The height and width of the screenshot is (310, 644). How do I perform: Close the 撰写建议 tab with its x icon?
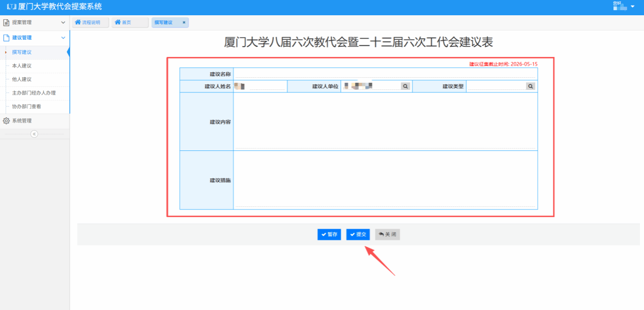[x=184, y=22]
